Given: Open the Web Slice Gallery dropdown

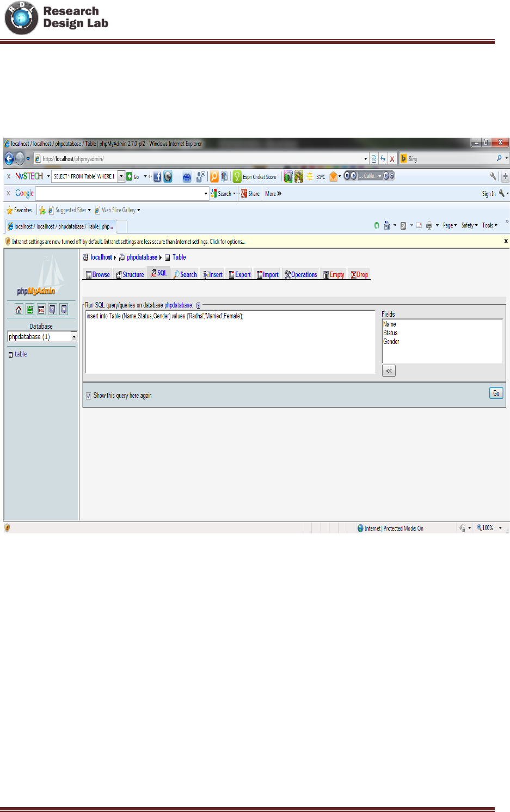Looking at the screenshot, I should (118, 210).
